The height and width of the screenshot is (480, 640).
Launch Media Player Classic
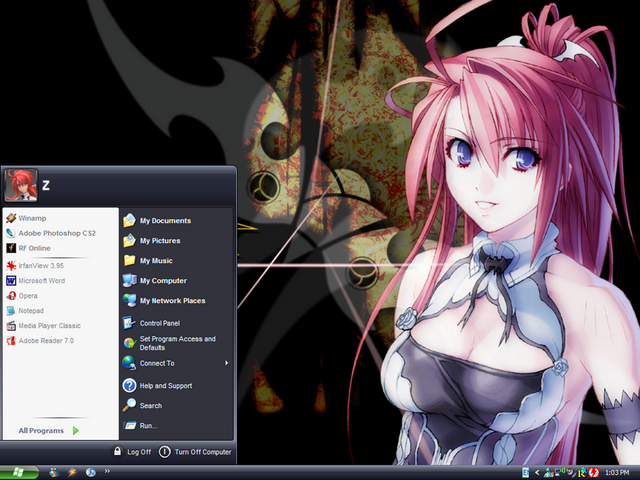(44, 326)
